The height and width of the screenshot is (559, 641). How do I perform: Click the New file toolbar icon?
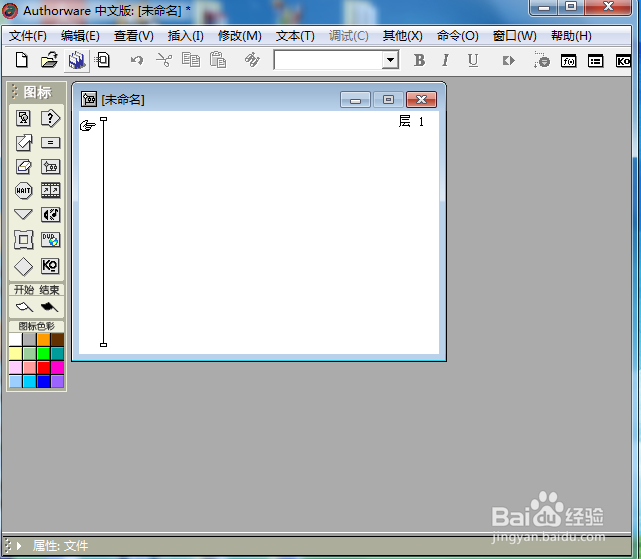[x=21, y=61]
